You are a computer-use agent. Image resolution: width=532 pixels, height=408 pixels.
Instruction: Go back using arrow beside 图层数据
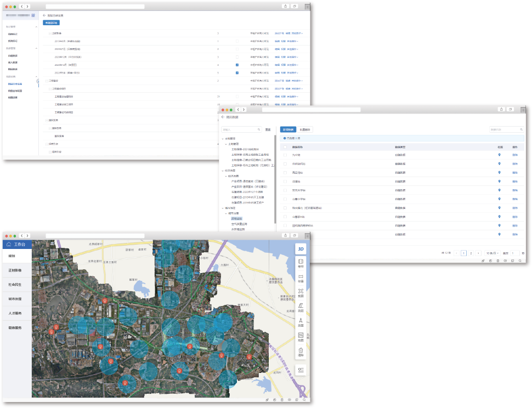223,117
